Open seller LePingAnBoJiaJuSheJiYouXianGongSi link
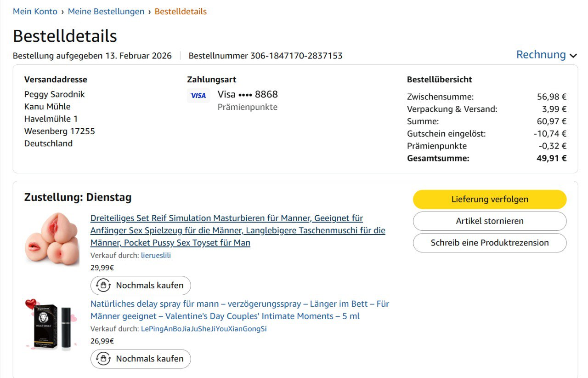 click(x=204, y=329)
